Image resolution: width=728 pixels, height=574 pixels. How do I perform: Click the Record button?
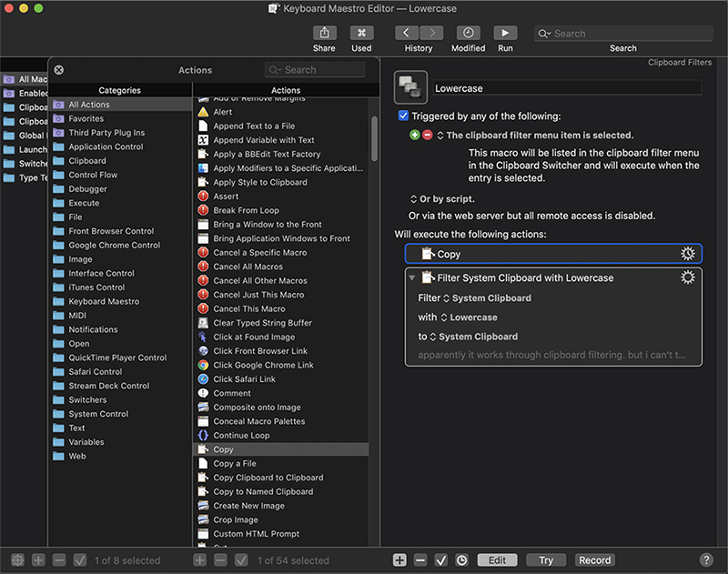coord(595,560)
